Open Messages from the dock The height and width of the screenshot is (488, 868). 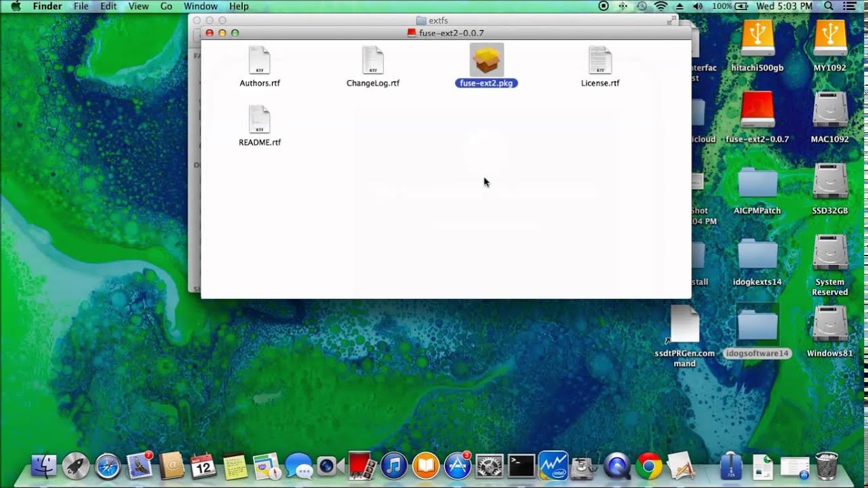tap(298, 466)
